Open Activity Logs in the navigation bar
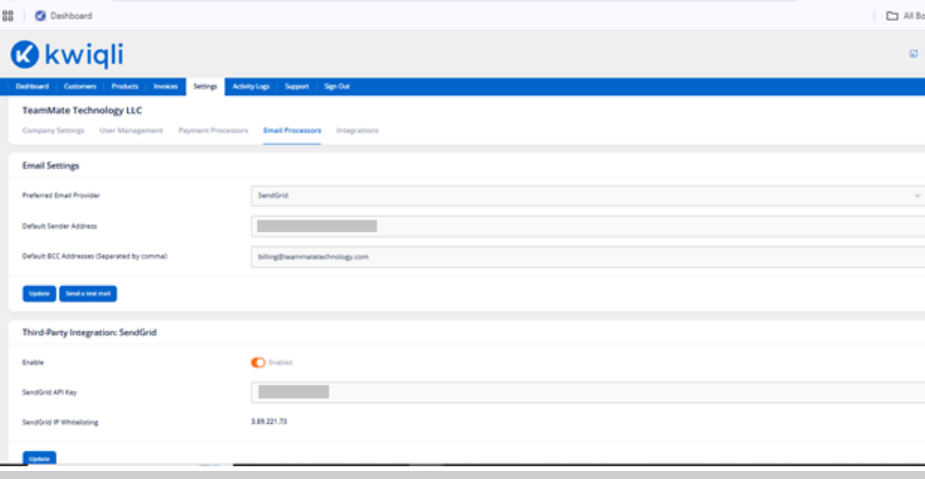925x479 pixels. [251, 87]
